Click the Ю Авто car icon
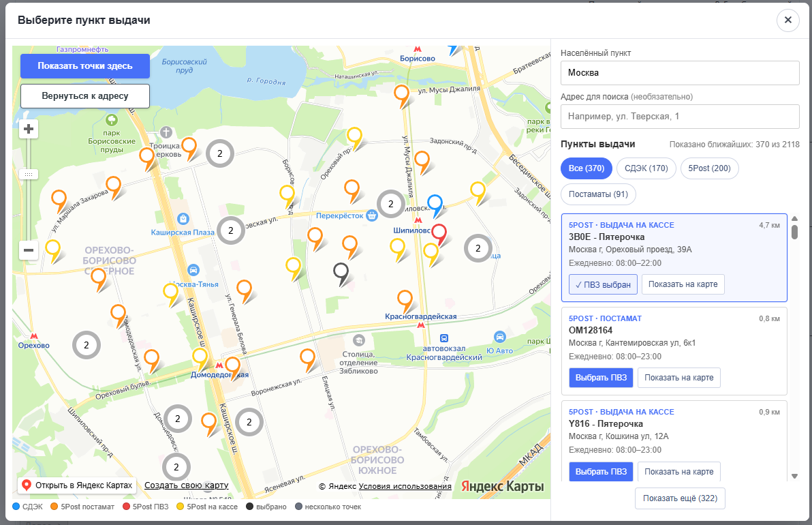Screen dimensions: 812x525 (x=500, y=337)
